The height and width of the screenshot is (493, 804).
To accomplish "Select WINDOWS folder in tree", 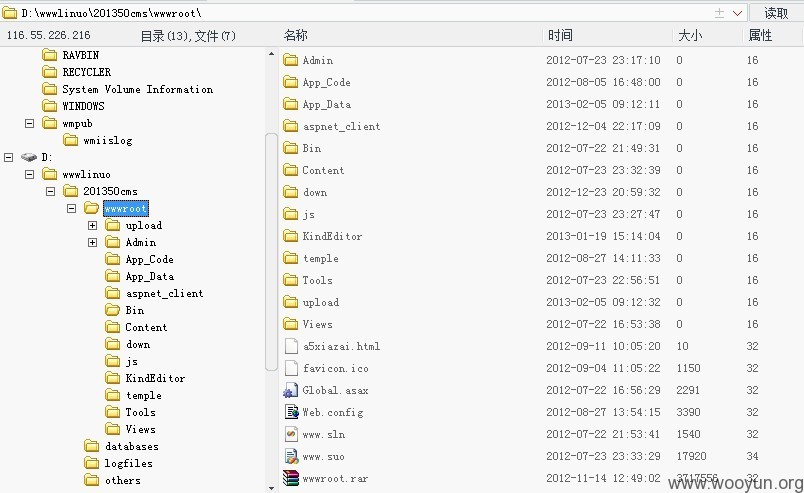I will (83, 106).
